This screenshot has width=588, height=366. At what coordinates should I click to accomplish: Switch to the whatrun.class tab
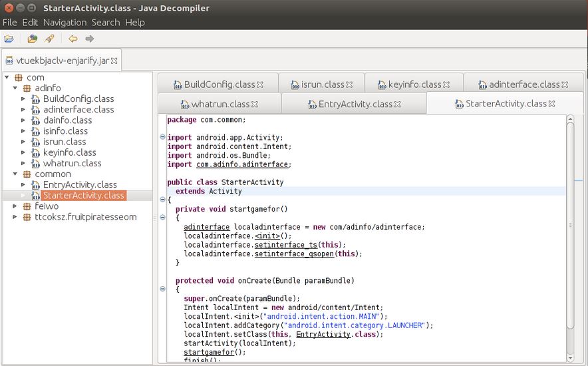pos(220,104)
